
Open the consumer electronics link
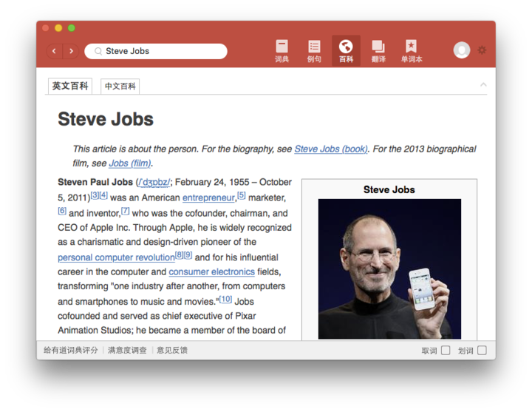click(211, 272)
